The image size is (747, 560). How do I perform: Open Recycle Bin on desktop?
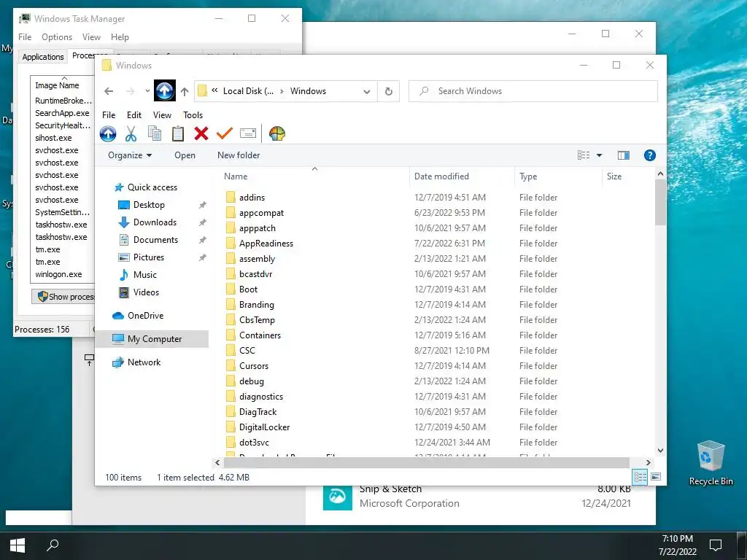(x=711, y=463)
